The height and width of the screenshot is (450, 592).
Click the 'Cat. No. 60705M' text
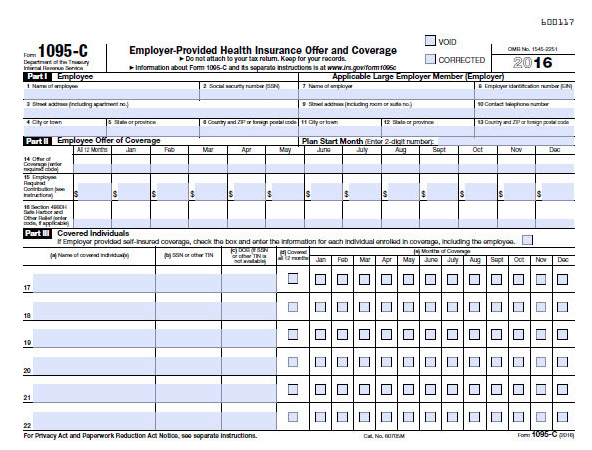tap(384, 436)
